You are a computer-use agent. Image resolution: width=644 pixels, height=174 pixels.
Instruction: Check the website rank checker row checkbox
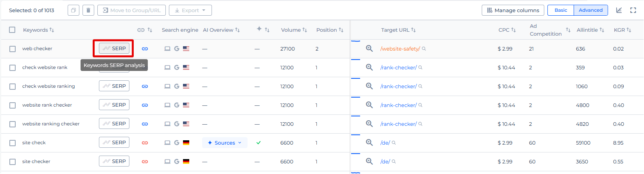13,105
